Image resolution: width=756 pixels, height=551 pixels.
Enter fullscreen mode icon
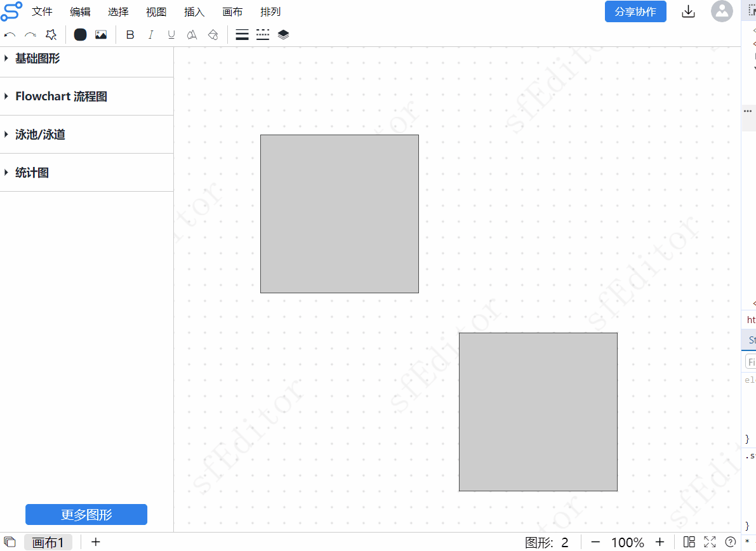point(710,542)
